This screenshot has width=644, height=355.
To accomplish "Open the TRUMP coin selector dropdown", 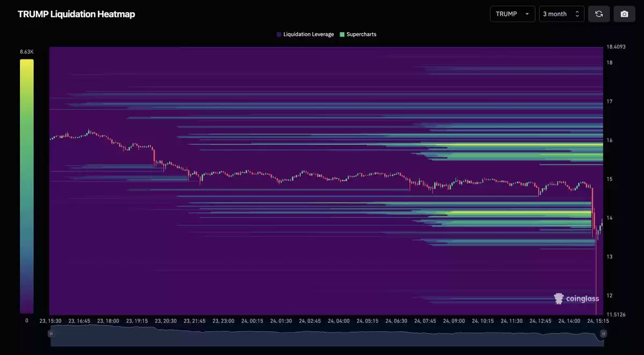I will 513,14.
